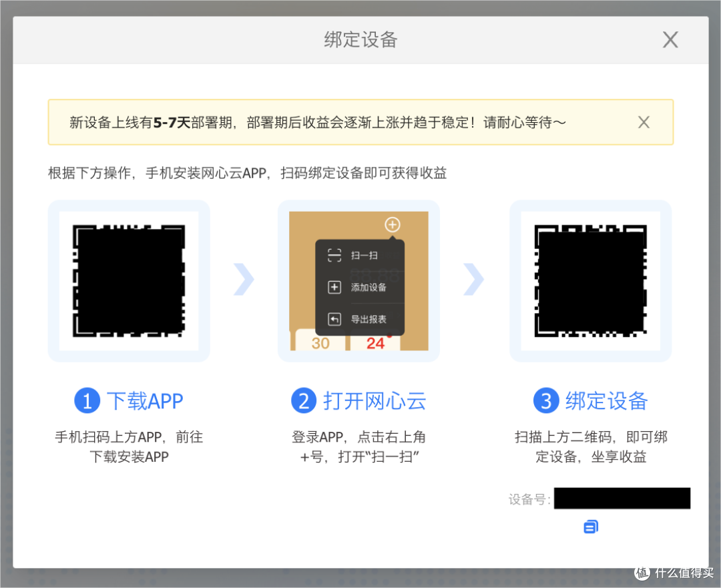Click the add box icon beside 添加设备

point(334,288)
